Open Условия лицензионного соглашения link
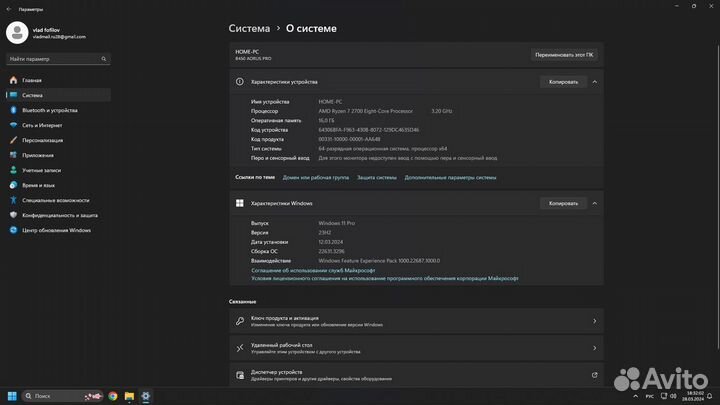 [385, 278]
